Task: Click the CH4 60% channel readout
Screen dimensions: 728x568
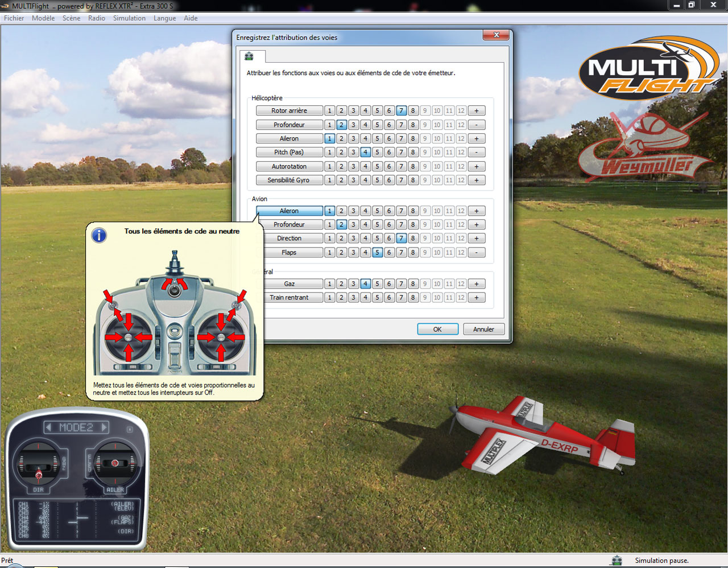Action: pos(34,518)
